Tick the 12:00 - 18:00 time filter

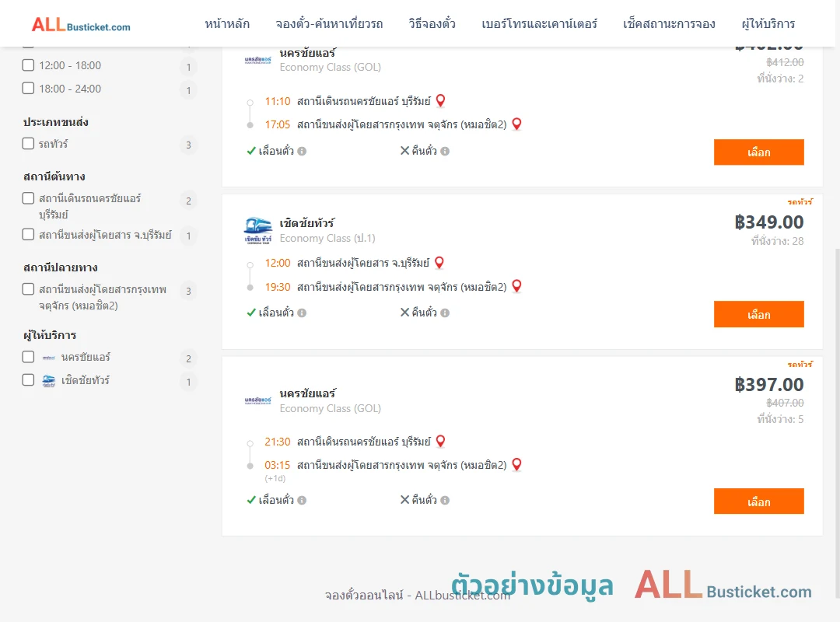click(29, 65)
